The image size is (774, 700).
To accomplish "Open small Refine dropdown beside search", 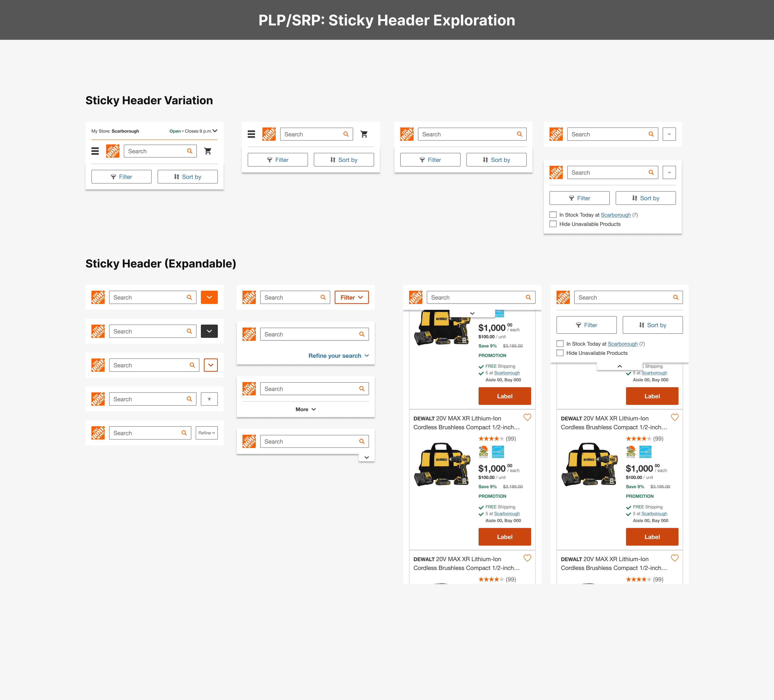I will 207,433.
